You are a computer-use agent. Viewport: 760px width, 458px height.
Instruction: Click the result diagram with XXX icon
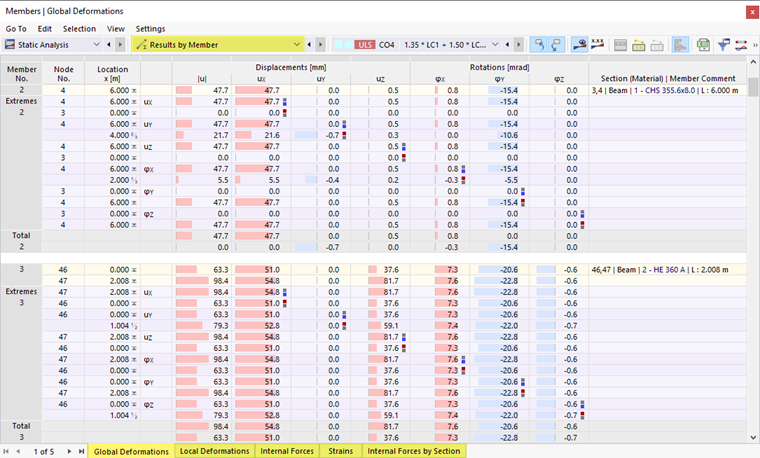pyautogui.click(x=598, y=45)
